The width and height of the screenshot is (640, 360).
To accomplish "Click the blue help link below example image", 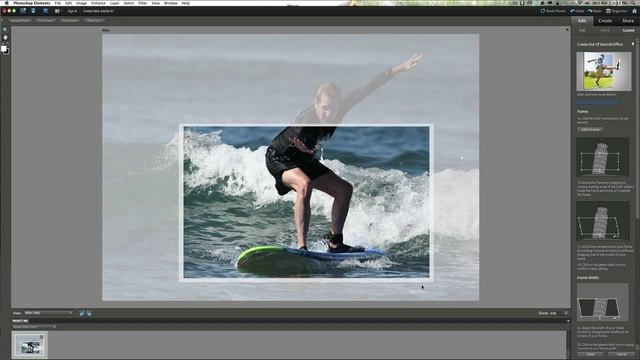I will click(597, 102).
